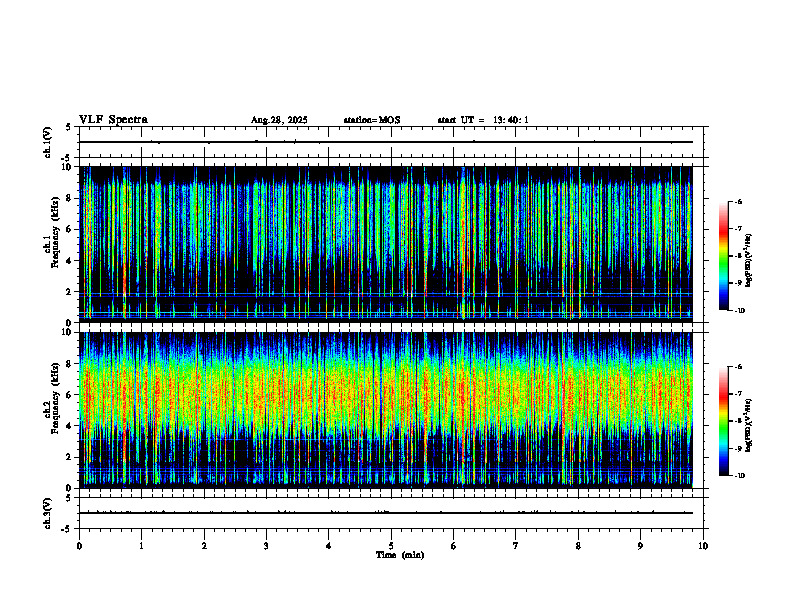This screenshot has height=612, width=792.
Task: Click time axis tick label 3
Action: [x=266, y=546]
